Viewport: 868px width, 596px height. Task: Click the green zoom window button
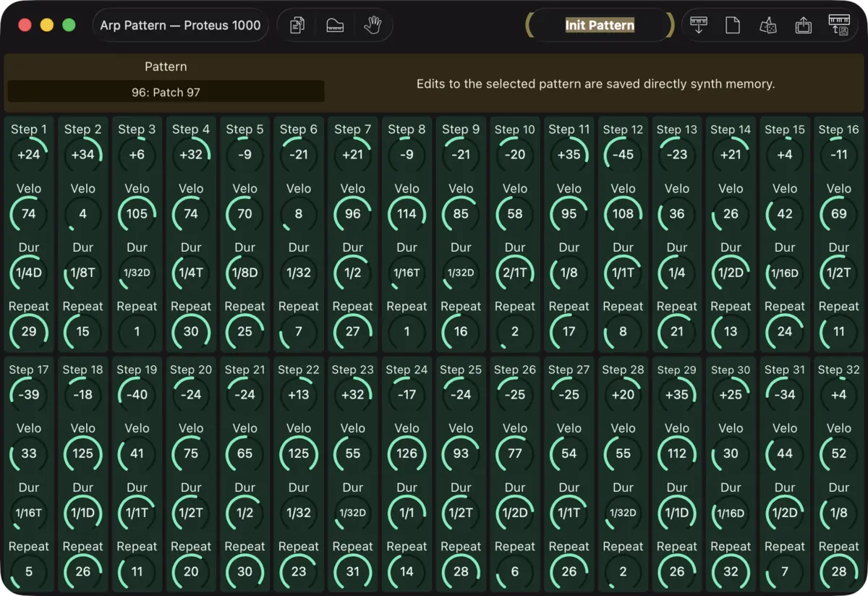(69, 25)
